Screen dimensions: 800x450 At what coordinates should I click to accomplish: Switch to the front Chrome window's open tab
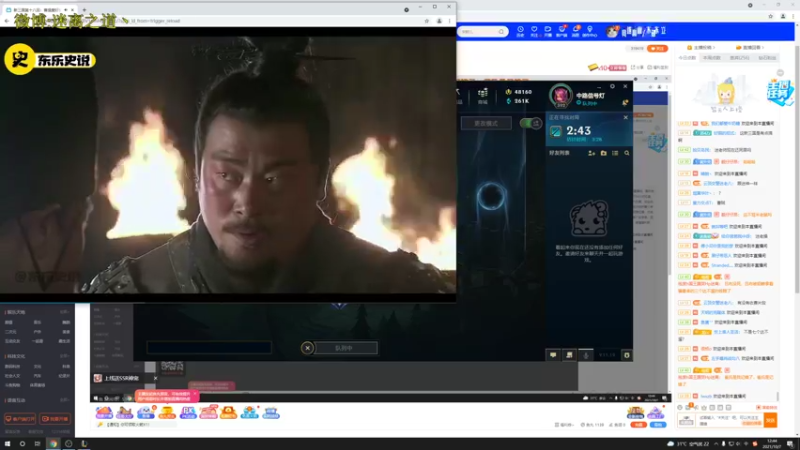pos(40,10)
